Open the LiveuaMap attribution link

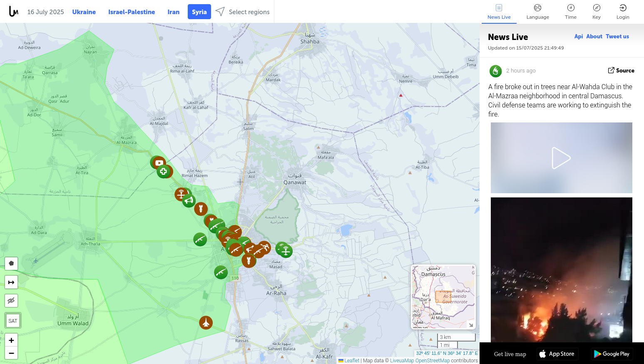pos(402,361)
